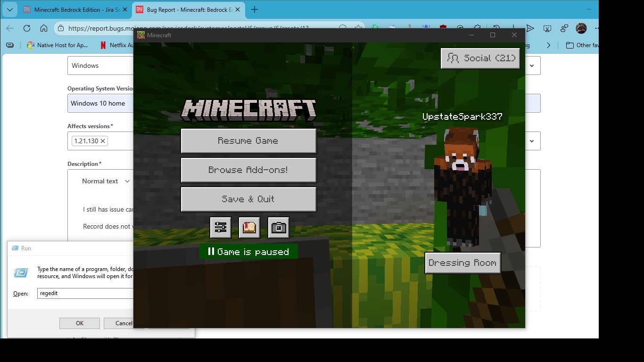The height and width of the screenshot is (362, 644).
Task: Click the chat bubbles icon beside the profile avatar
Action: coord(564,28)
